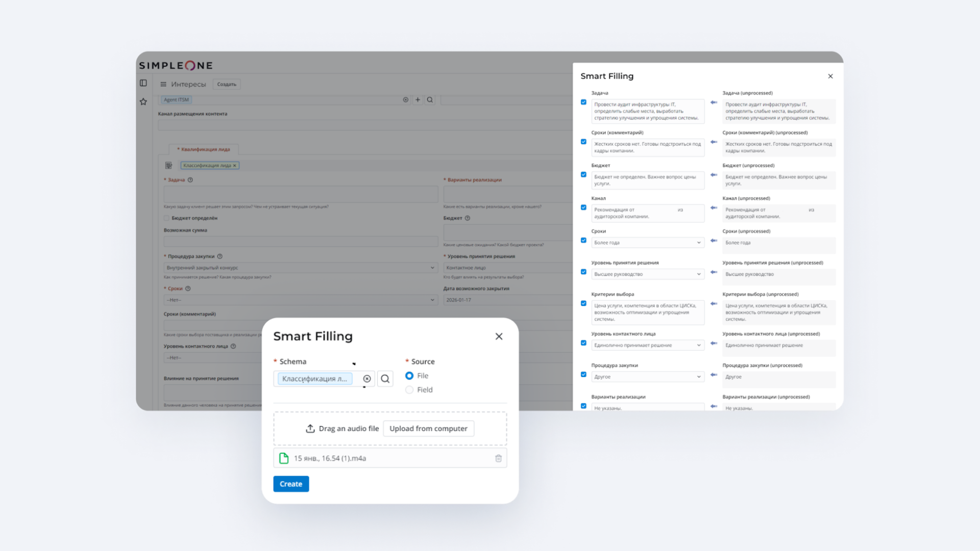980x551 pixels.
Task: Select the Field source radio button
Action: (x=409, y=390)
